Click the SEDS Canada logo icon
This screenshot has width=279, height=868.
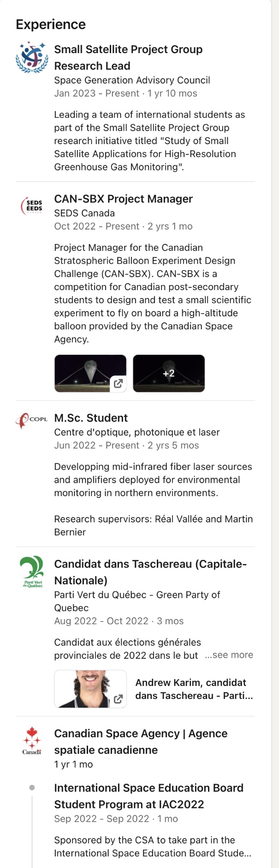point(32,206)
